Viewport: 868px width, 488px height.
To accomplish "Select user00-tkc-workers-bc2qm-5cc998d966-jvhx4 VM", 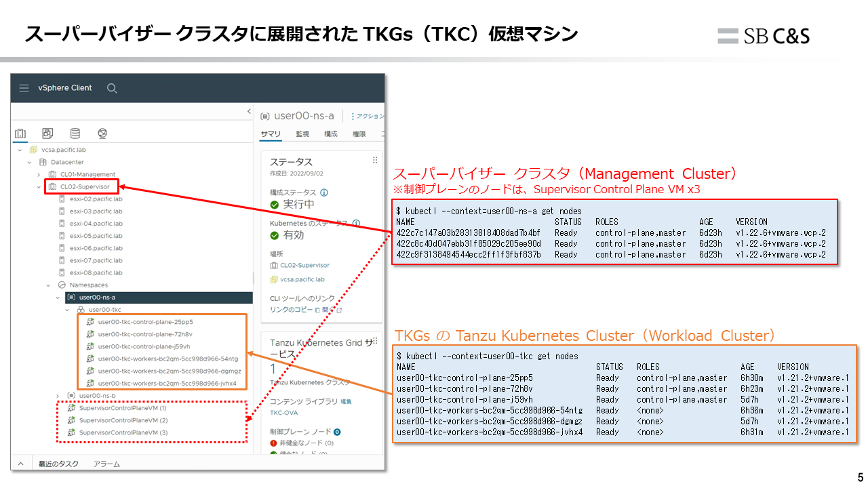I will click(x=167, y=383).
